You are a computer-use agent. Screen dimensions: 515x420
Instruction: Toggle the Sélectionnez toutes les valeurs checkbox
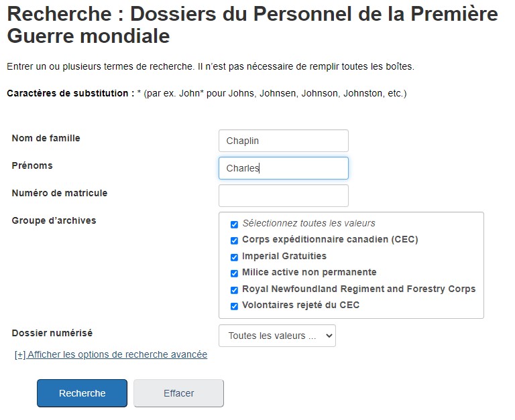[x=235, y=224]
